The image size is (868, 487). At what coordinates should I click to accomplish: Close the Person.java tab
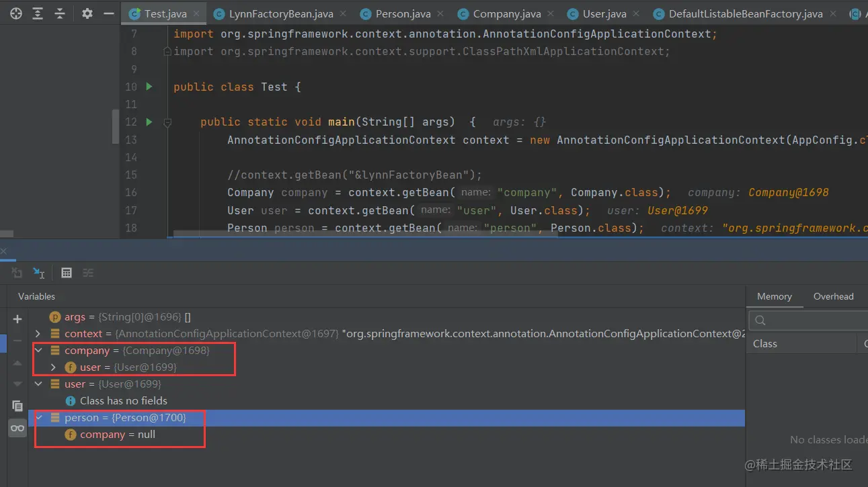click(440, 14)
